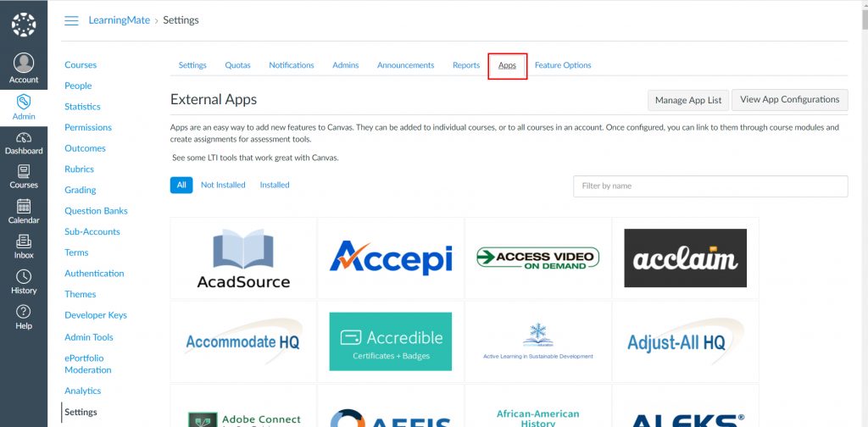
Task: Open Active Learning in Sustainable Development tile
Action: [x=538, y=341]
